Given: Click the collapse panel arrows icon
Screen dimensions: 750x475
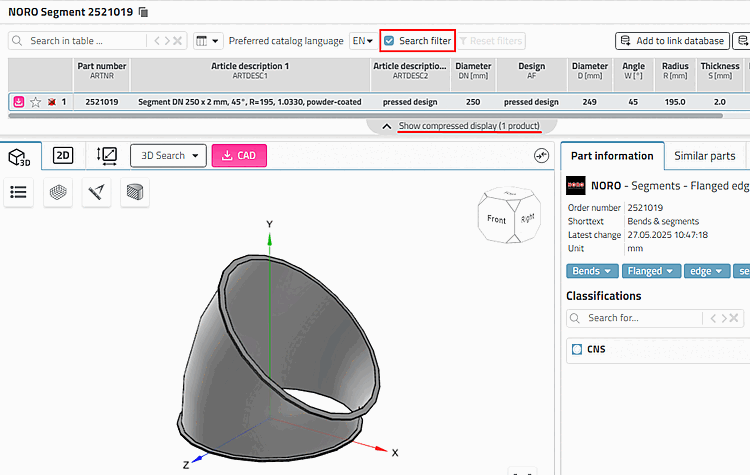Looking at the screenshot, I should click(541, 155).
